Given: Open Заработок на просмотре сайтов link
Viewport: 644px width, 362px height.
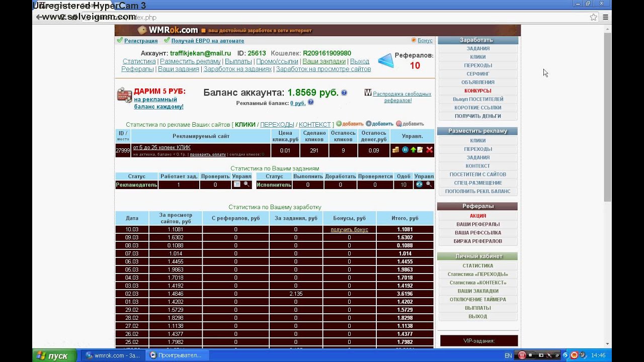Looking at the screenshot, I should pos(324,69).
